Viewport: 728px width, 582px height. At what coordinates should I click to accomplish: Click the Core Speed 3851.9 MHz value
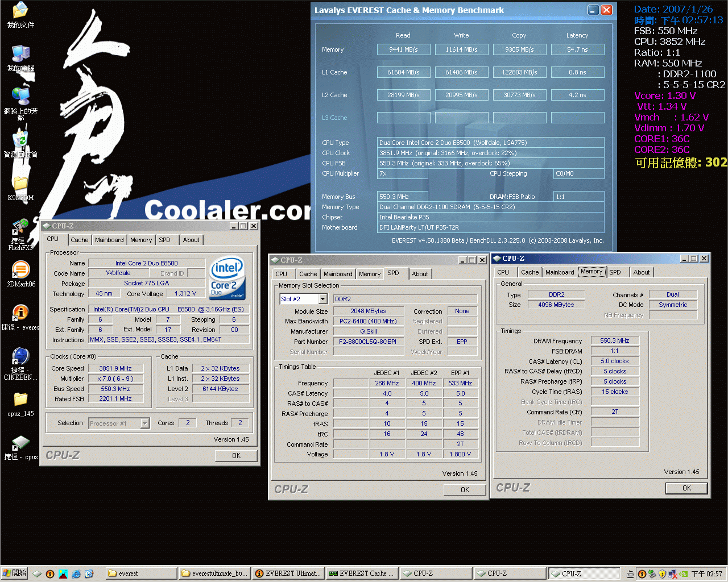[115, 368]
